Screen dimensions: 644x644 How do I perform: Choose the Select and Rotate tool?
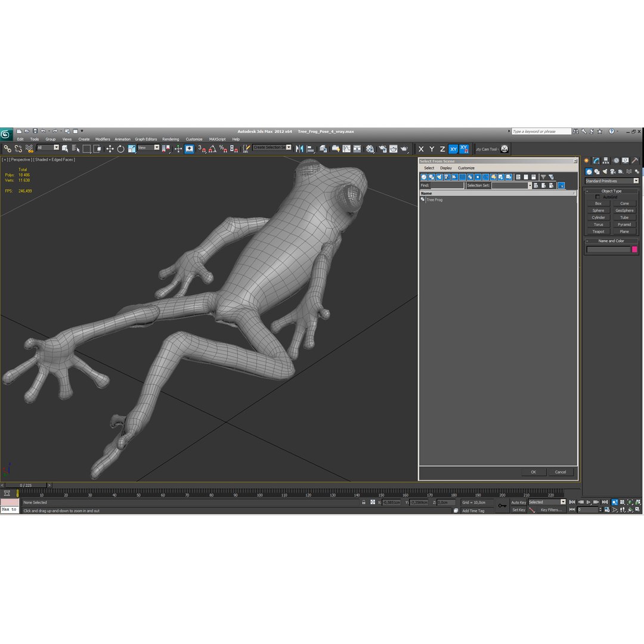click(120, 148)
